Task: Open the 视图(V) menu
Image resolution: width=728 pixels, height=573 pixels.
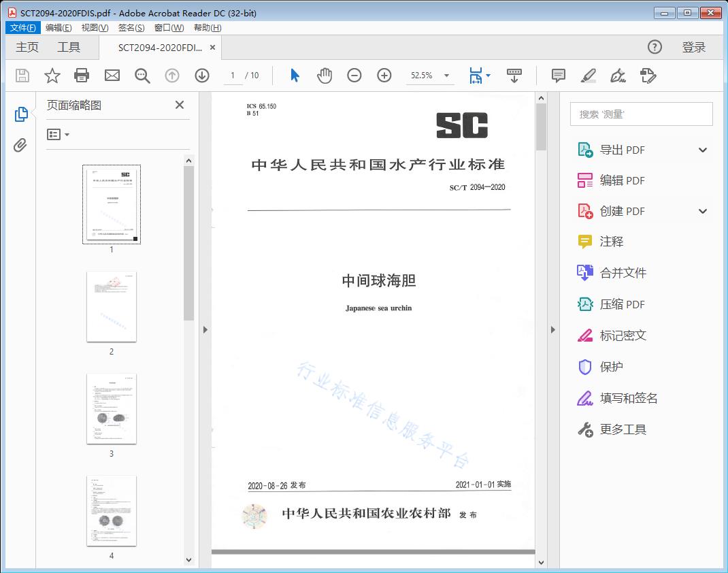Action: 95,28
